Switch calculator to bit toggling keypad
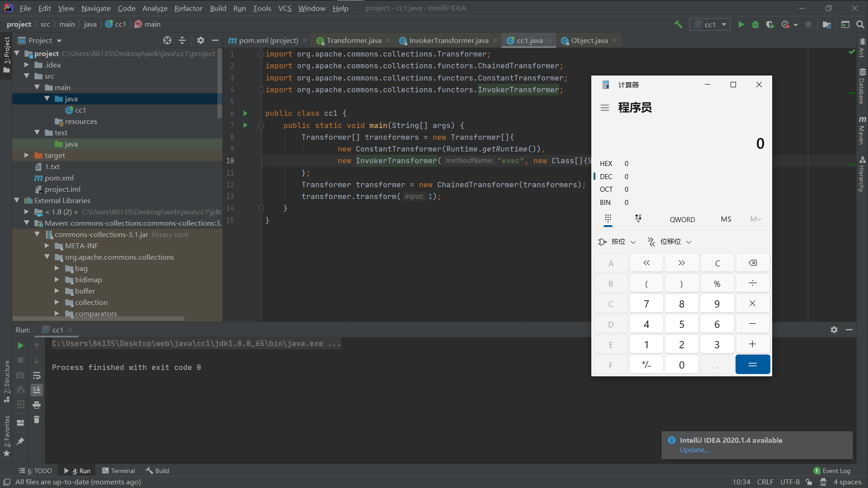This screenshot has width=868, height=488. click(638, 219)
